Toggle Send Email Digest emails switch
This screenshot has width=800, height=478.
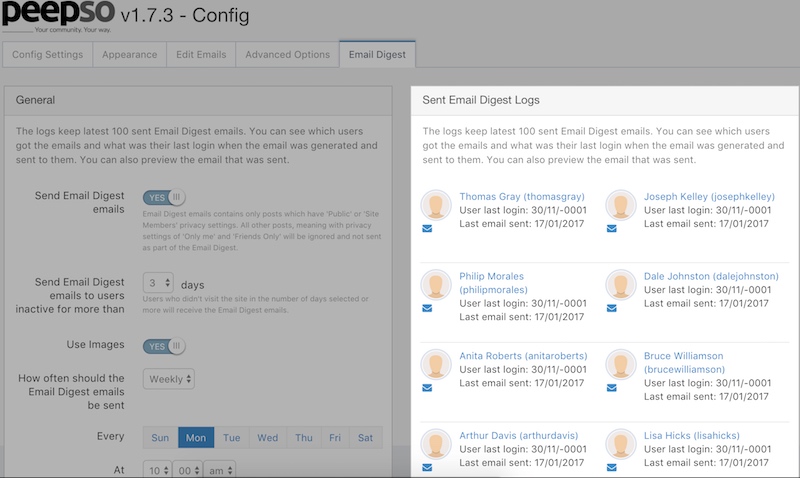(x=164, y=197)
